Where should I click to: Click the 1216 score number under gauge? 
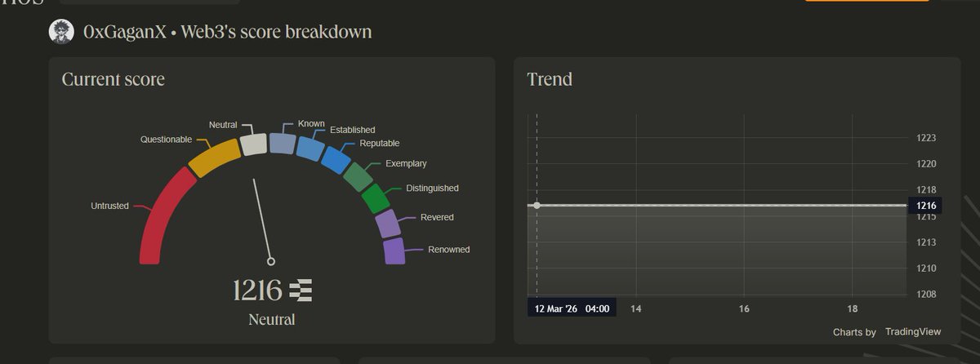click(x=257, y=290)
